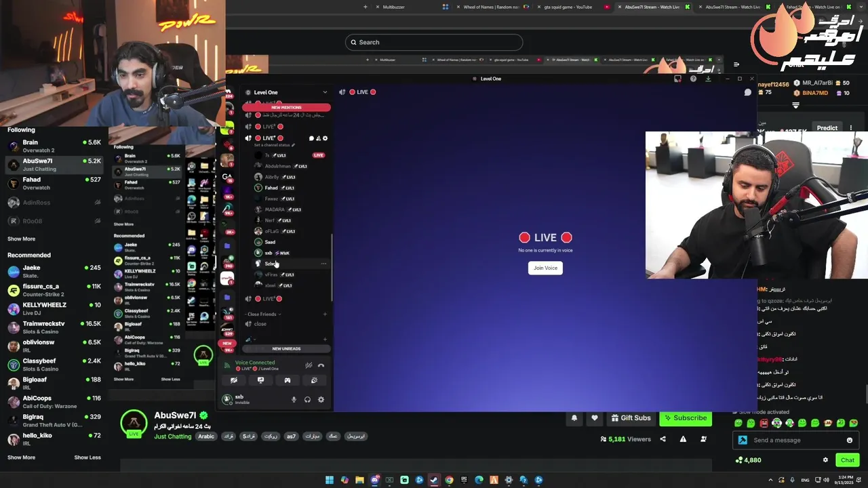The width and height of the screenshot is (868, 488).
Task: Open Discord help question mark icon
Action: click(x=693, y=79)
